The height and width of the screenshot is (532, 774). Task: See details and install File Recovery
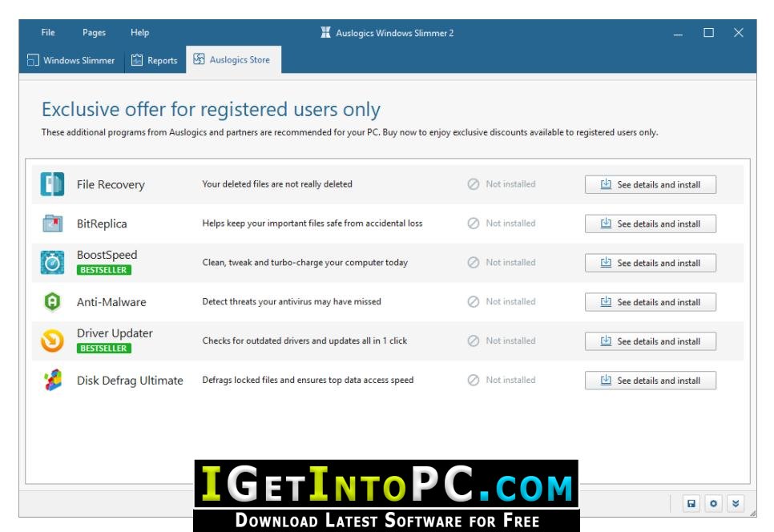(650, 184)
